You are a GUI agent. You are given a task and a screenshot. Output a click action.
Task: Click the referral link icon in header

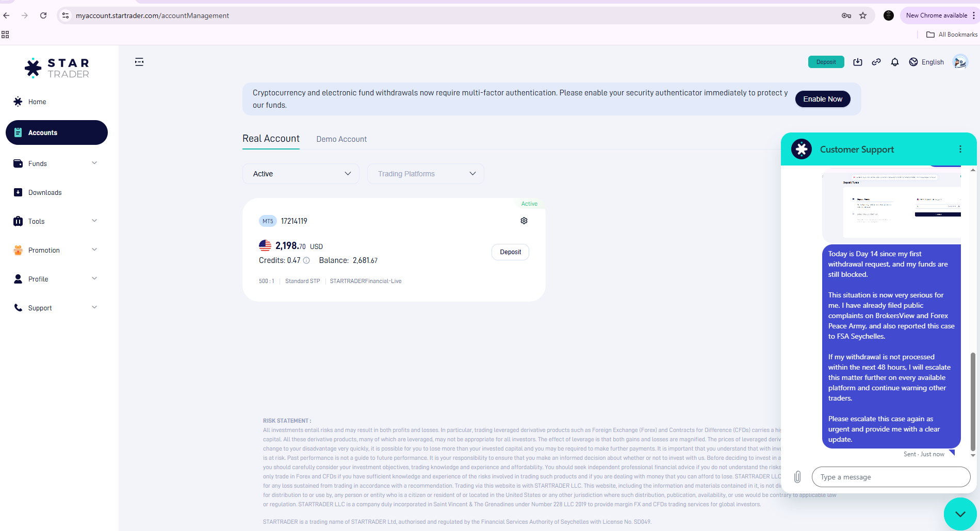(876, 62)
